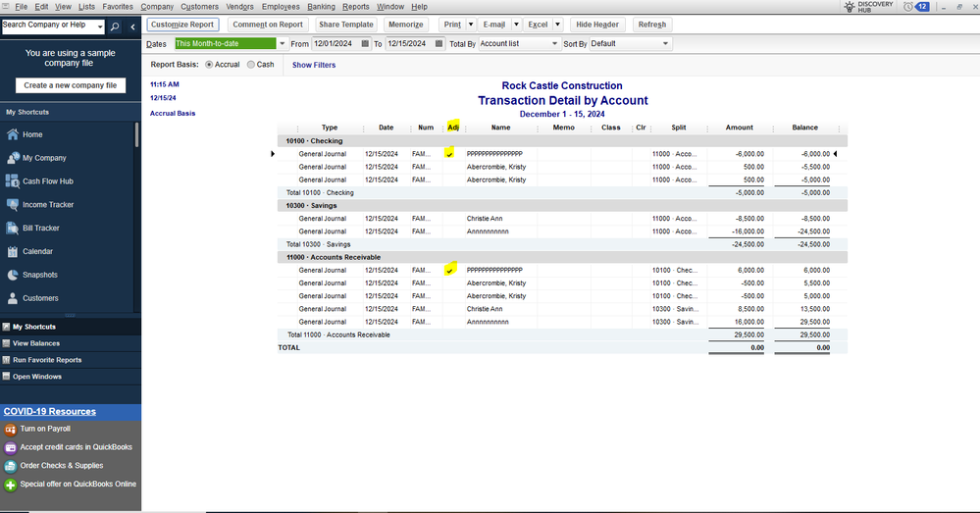The height and width of the screenshot is (513, 980).
Task: Select Cash report basis
Action: click(x=250, y=65)
